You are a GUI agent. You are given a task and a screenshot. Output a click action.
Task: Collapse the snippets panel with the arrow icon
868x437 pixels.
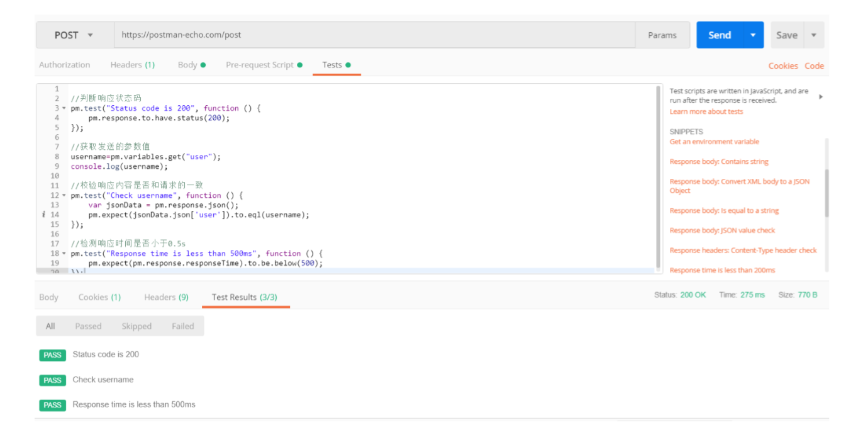pos(820,97)
